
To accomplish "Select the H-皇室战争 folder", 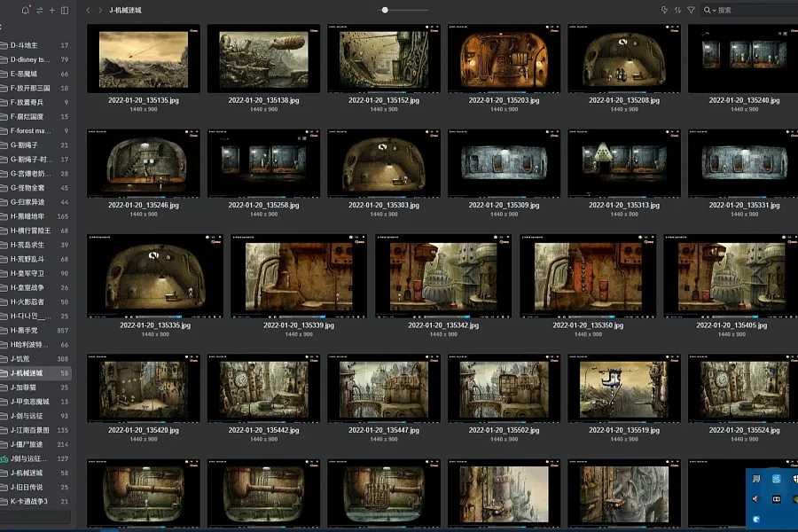I will pos(35,287).
